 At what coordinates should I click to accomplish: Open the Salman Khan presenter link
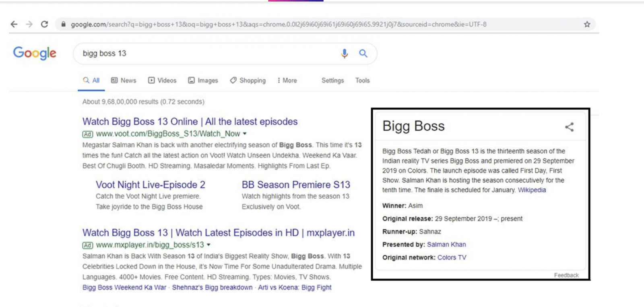[x=446, y=244]
